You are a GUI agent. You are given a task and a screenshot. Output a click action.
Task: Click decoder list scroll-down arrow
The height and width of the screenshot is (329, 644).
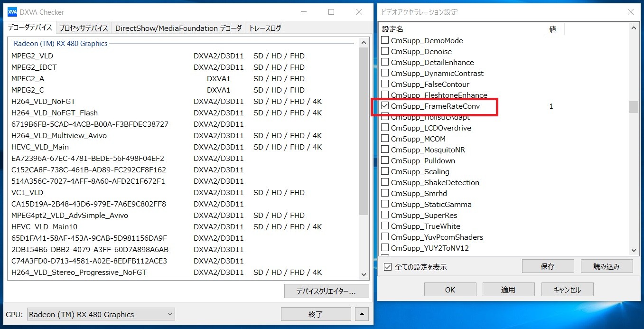(364, 274)
